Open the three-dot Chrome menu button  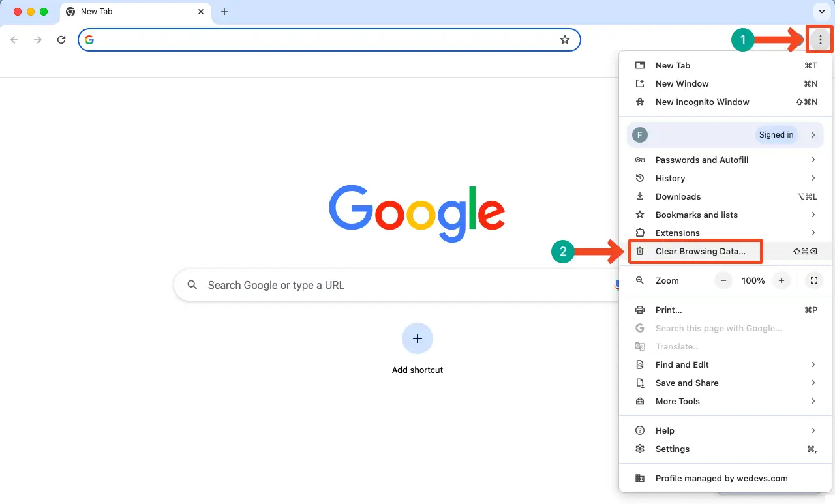[820, 40]
